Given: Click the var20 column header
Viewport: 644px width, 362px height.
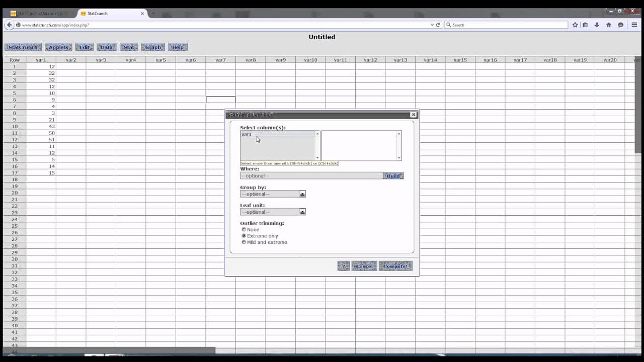Looking at the screenshot, I should coord(610,60).
